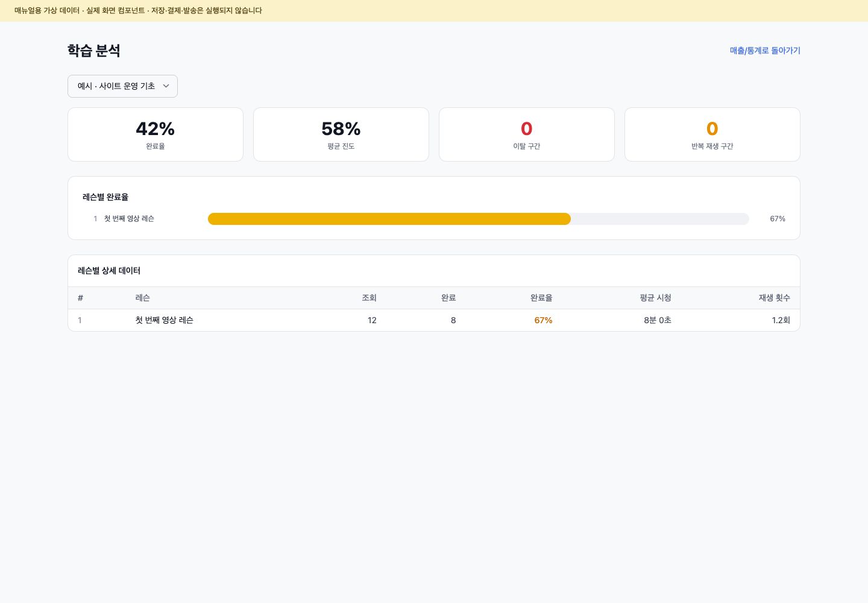Click the 재생 횟수 column header

775,298
